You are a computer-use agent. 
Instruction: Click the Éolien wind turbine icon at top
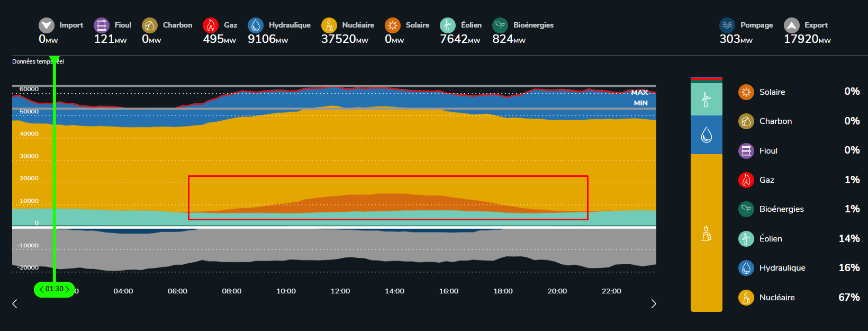point(448,25)
